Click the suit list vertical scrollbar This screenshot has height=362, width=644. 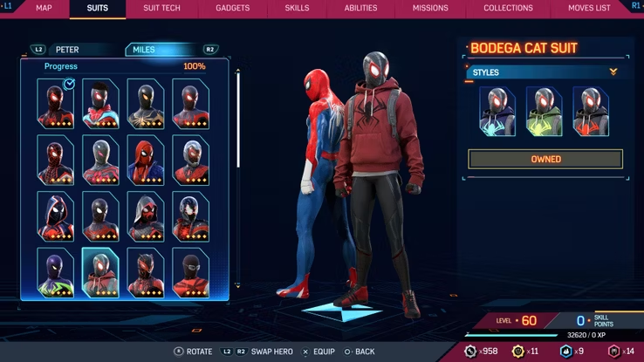(239, 122)
